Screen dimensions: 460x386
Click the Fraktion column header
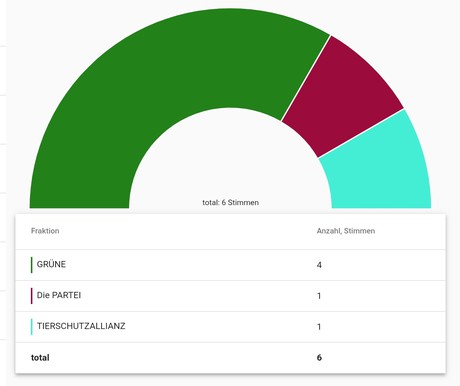(45, 231)
